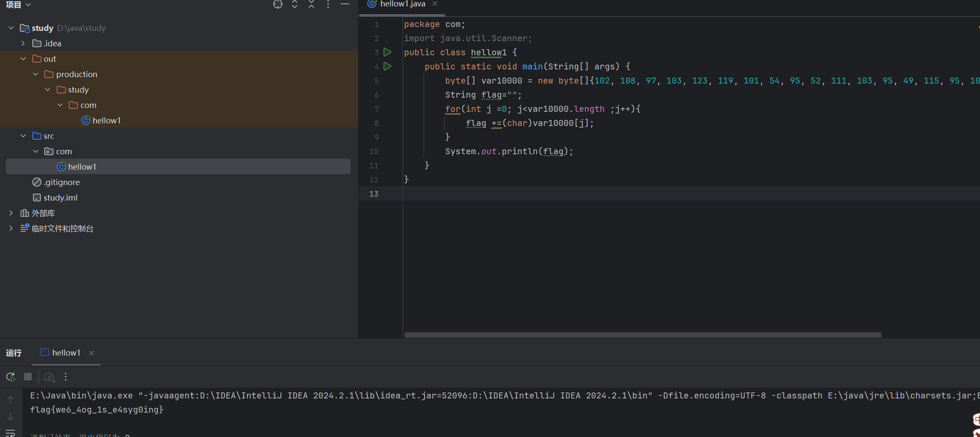Screen dimensions: 980x437
Task: Click the src folder label
Action: tap(49, 136)
